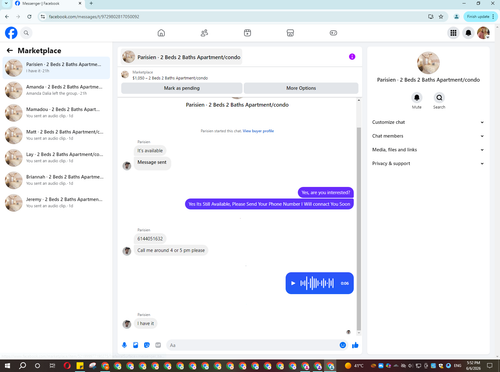Click More Options button
500x372 pixels.
[x=301, y=88]
